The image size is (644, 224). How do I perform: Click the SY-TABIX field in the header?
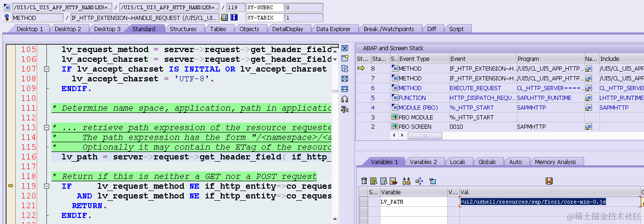pos(264,18)
